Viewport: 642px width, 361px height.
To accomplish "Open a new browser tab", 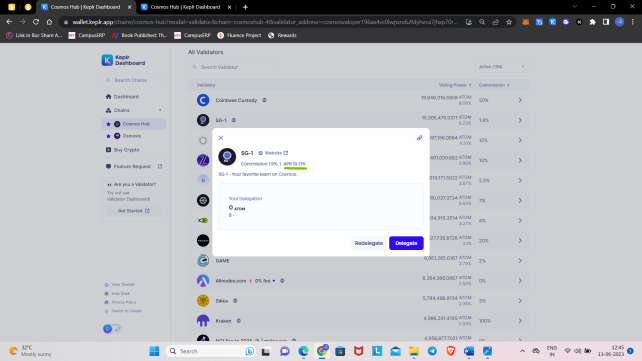I will pos(245,7).
